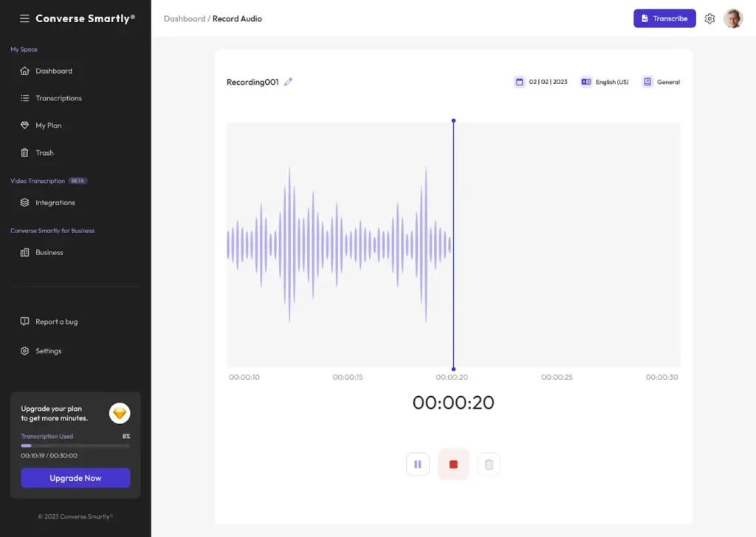The width and height of the screenshot is (756, 537).
Task: Click the Upgrade Now button
Action: pyautogui.click(x=75, y=477)
